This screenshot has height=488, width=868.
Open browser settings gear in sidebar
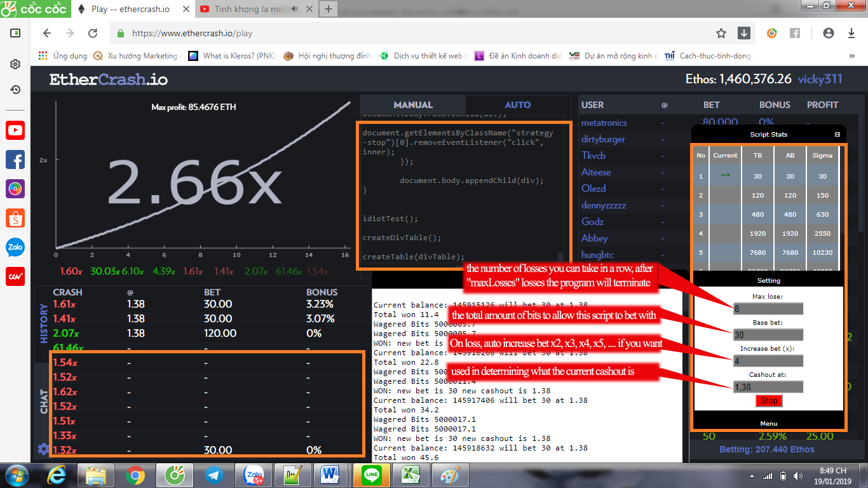15,64
